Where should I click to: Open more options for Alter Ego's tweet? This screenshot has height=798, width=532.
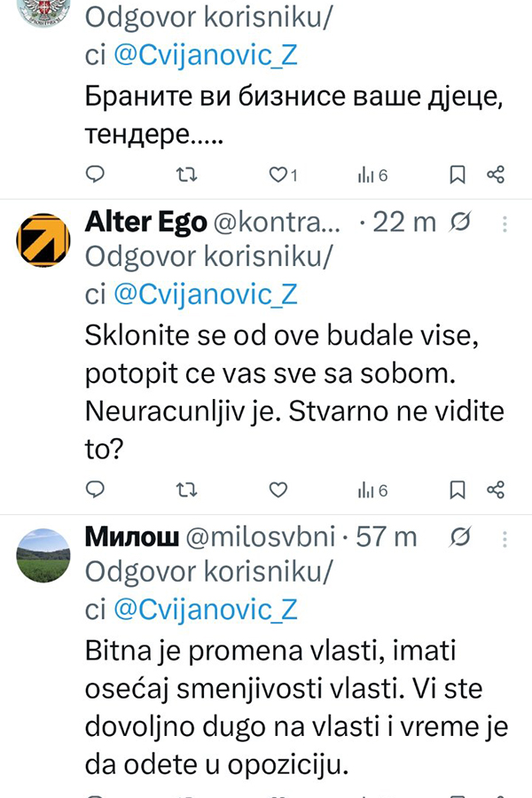(x=506, y=222)
